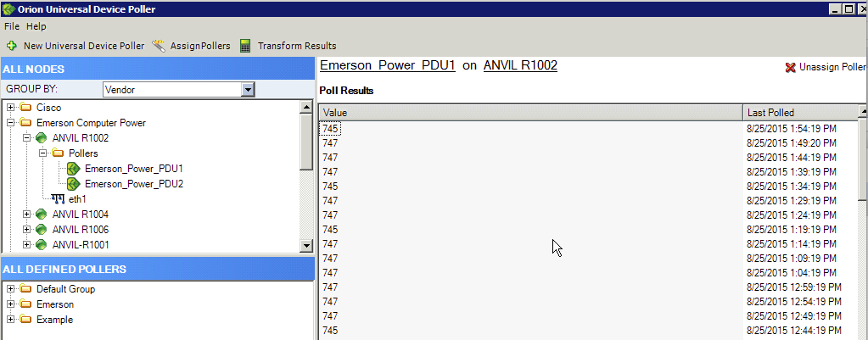This screenshot has height=340, width=868.
Task: Sort by the Value column header
Action: (531, 113)
